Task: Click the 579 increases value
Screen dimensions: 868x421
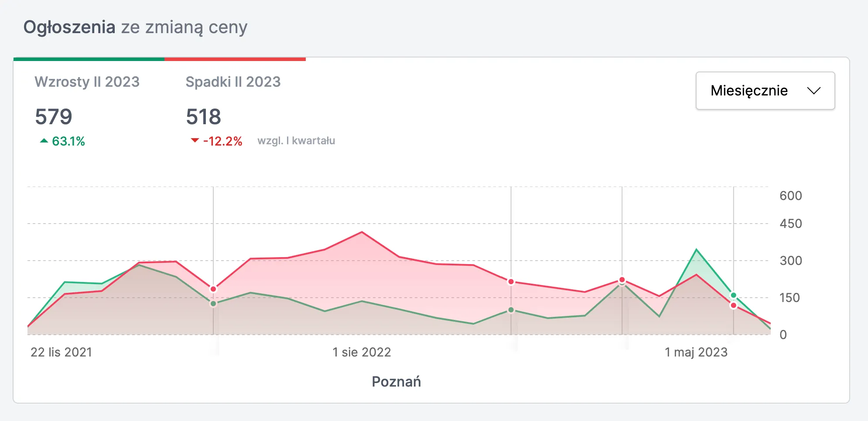Action: tap(54, 117)
